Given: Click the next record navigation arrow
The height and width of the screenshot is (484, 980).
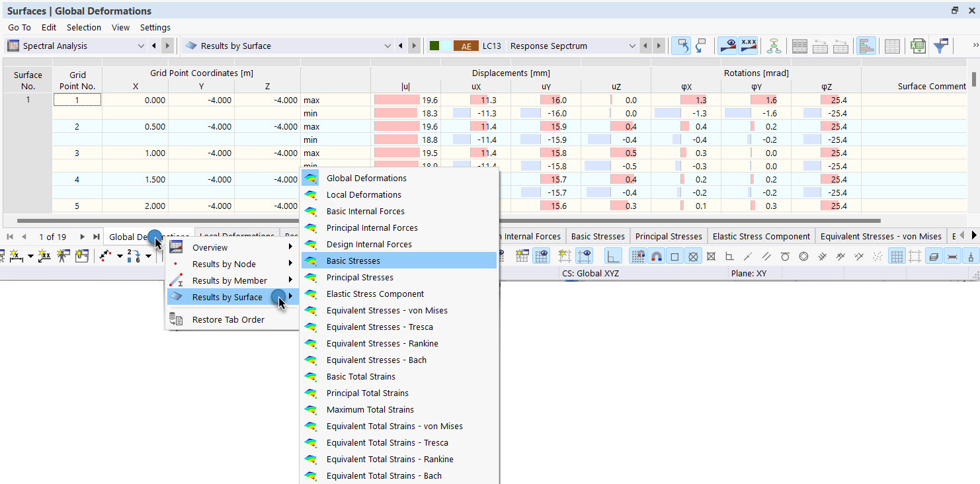Looking at the screenshot, I should point(82,236).
